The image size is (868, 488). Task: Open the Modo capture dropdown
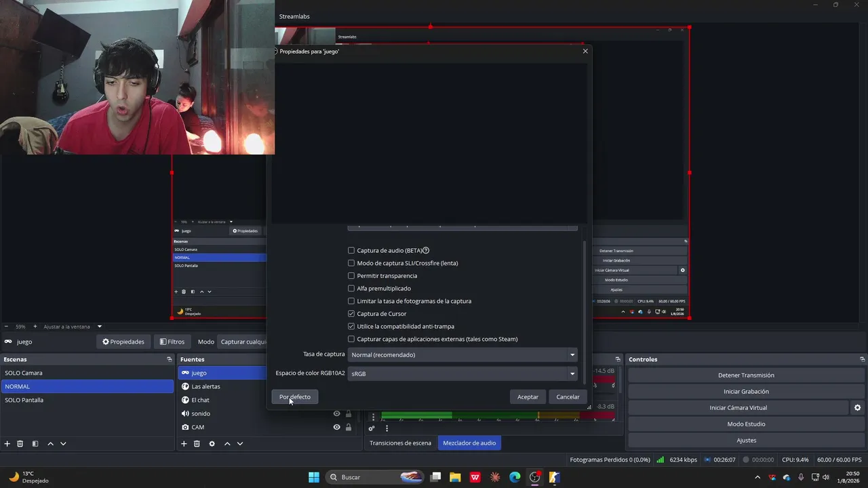(x=243, y=342)
